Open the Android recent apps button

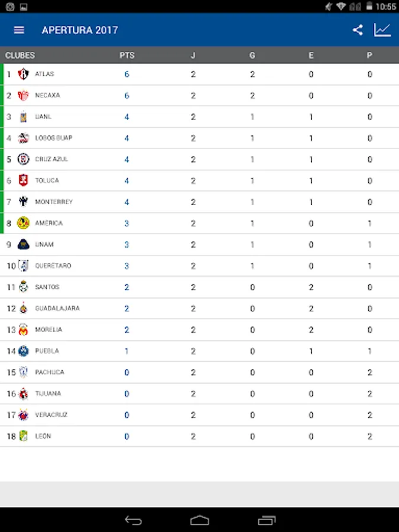pos(267,520)
